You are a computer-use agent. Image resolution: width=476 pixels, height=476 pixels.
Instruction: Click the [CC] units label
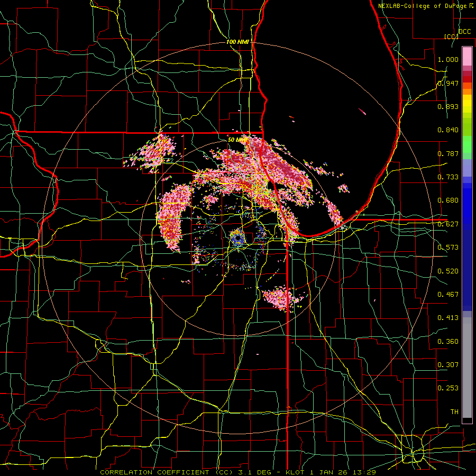451,36
